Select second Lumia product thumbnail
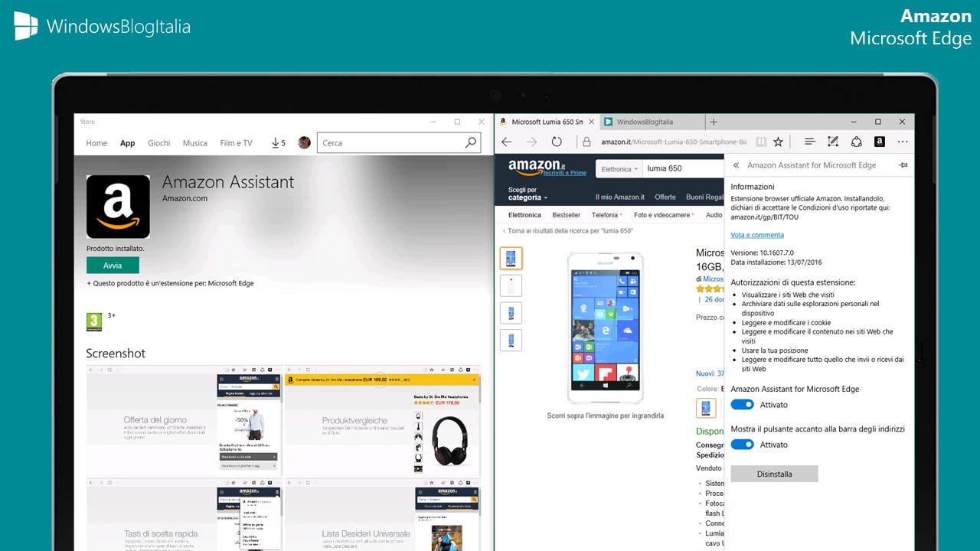980x551 pixels. [x=511, y=285]
